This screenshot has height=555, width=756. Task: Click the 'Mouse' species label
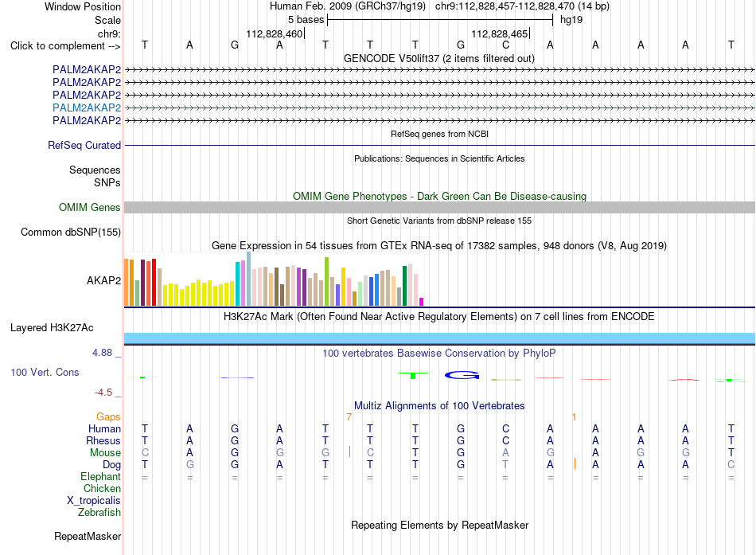pos(105,453)
